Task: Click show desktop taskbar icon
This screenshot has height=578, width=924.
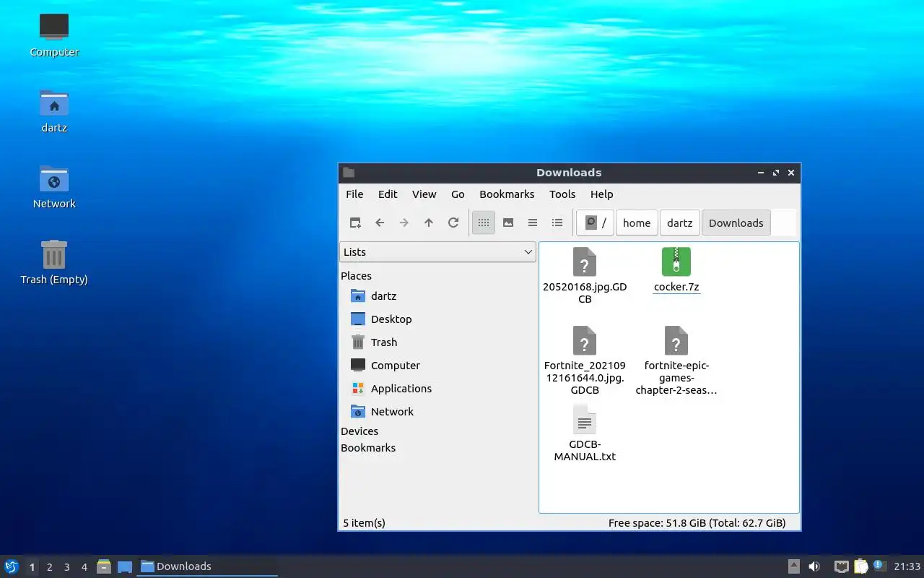Action: (x=125, y=566)
